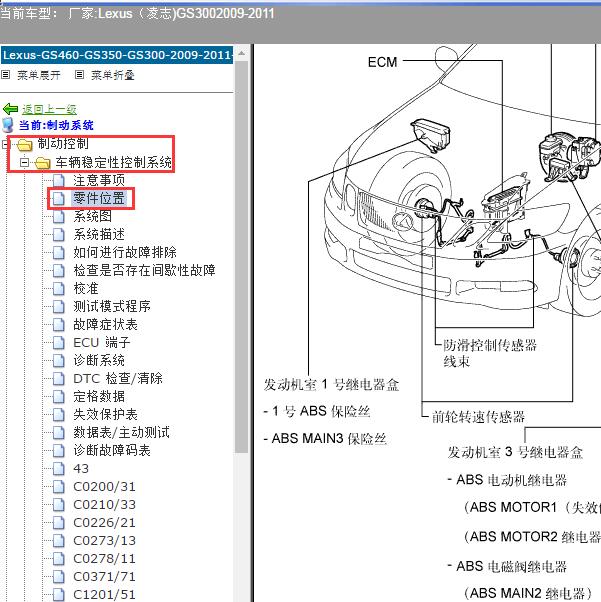Click the document icon beside 数据表/主动测试
This screenshot has width=601, height=602.
58,433
